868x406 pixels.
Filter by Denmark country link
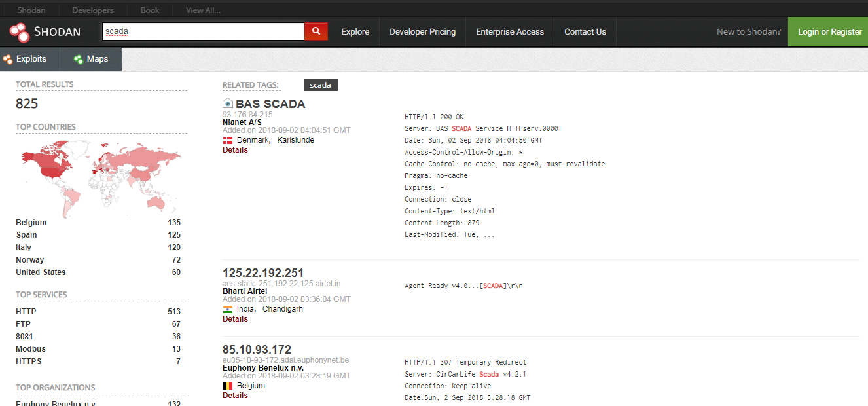click(252, 140)
